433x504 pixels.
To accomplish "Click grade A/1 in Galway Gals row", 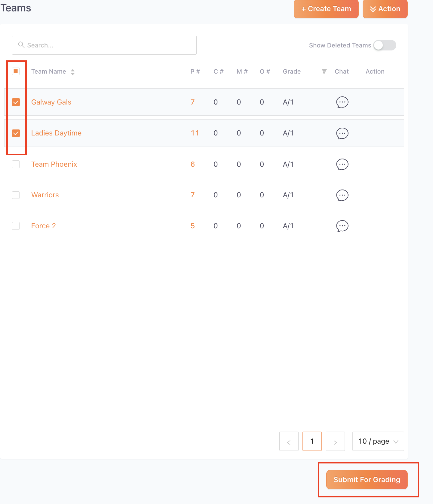I will click(x=288, y=102).
